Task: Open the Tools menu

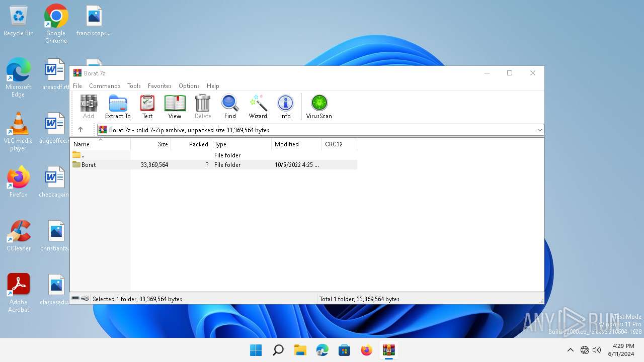Action: click(134, 86)
